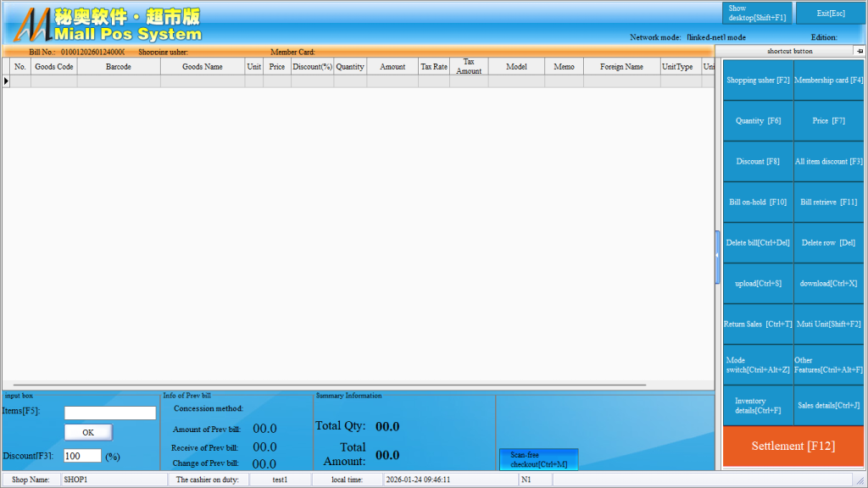Open Return Sales [Ctrl+T]
Image resolution: width=868 pixels, height=488 pixels.
click(758, 324)
